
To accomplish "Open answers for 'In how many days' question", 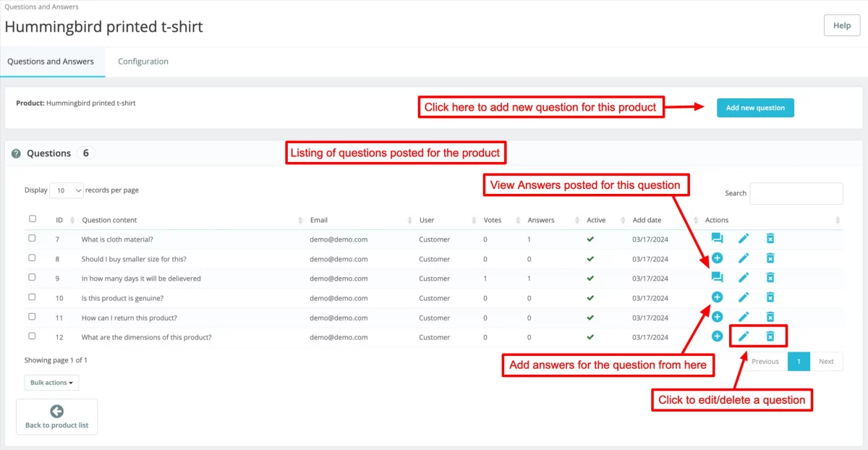I will [717, 277].
